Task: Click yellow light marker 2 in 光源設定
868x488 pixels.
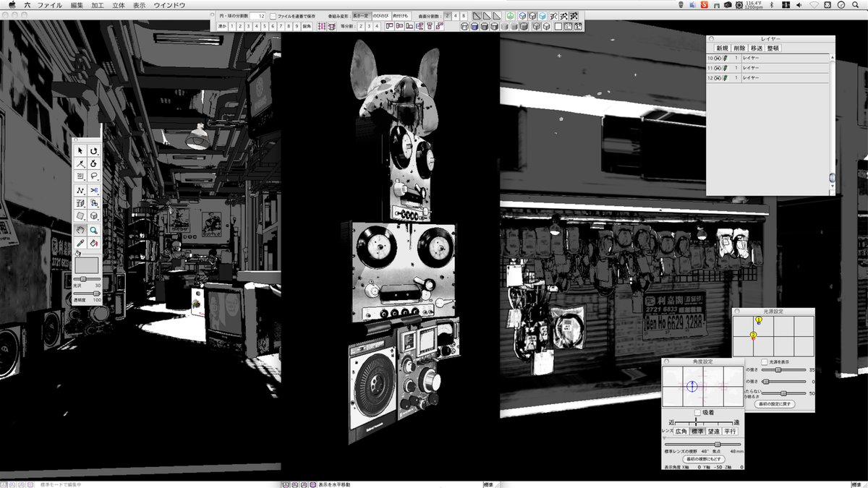Action: [x=753, y=335]
